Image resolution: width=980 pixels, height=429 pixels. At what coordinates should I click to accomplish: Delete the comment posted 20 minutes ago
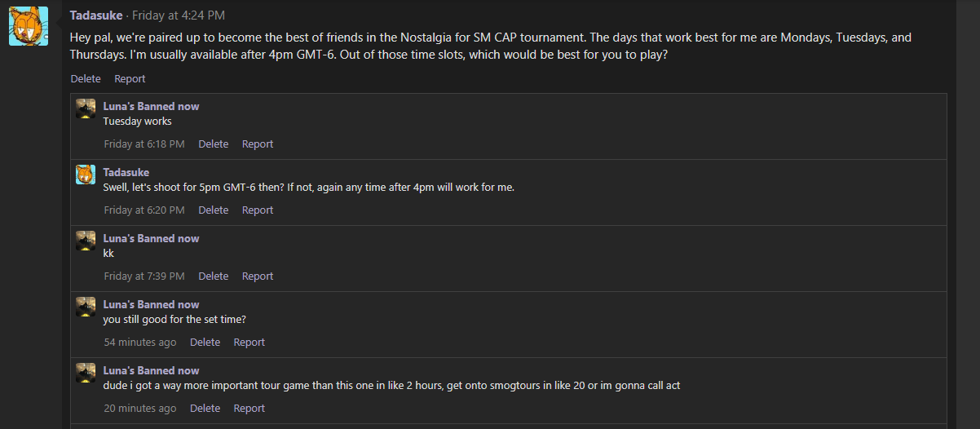[205, 409]
